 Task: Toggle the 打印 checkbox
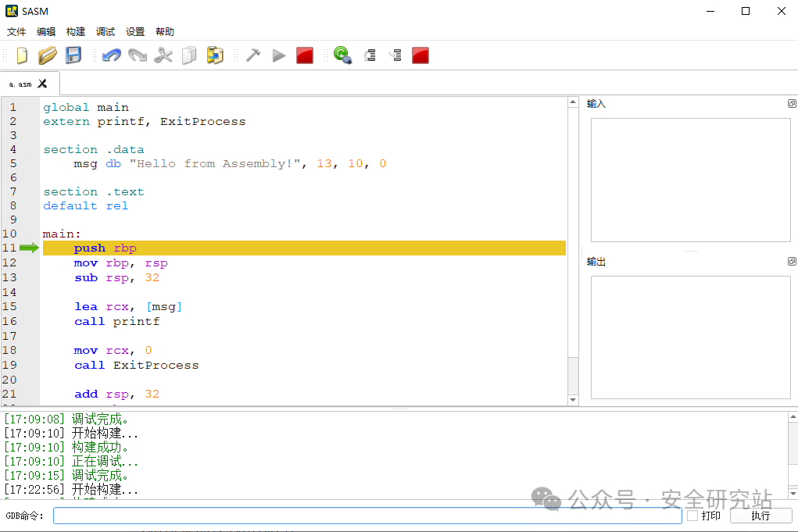click(692, 516)
